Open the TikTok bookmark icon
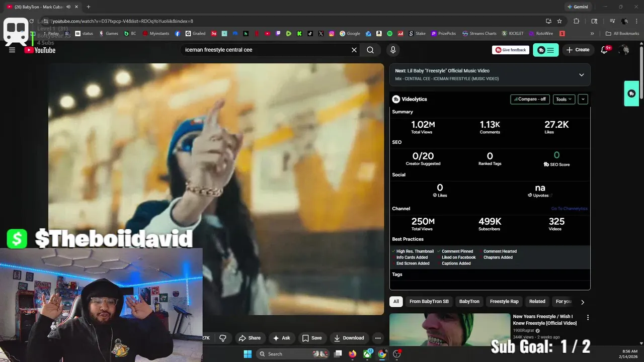The height and width of the screenshot is (362, 644). (310, 34)
